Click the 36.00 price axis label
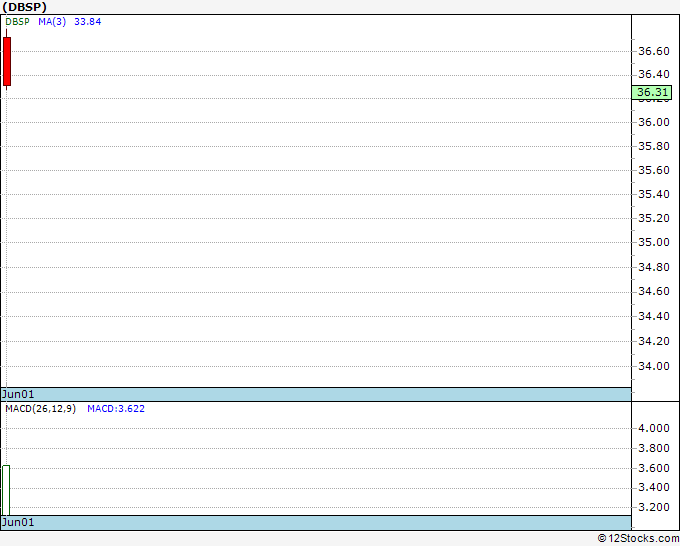This screenshot has height=546, width=680. (x=654, y=122)
